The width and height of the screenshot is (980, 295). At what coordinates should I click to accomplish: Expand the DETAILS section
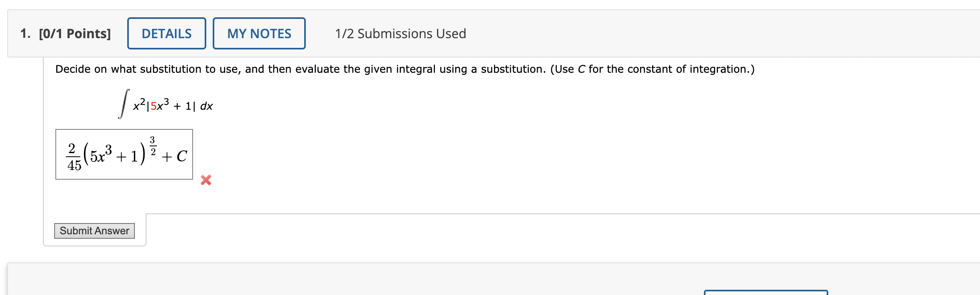[167, 34]
